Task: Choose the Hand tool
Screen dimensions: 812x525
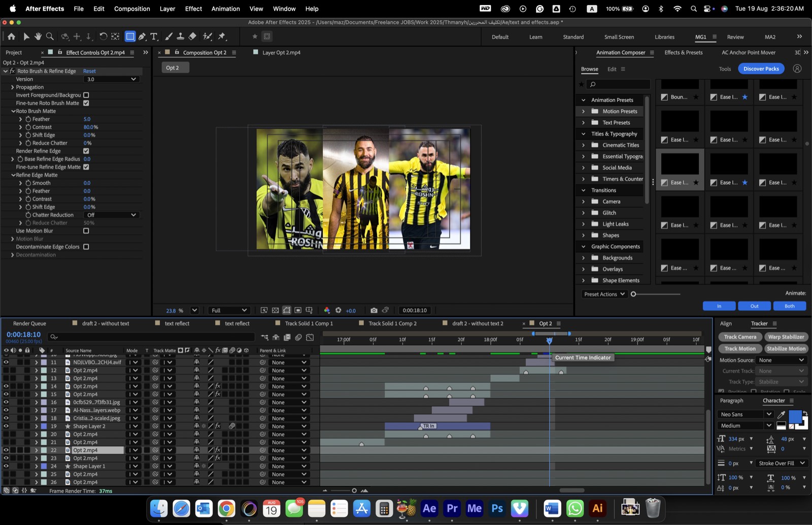Action: pyautogui.click(x=38, y=37)
